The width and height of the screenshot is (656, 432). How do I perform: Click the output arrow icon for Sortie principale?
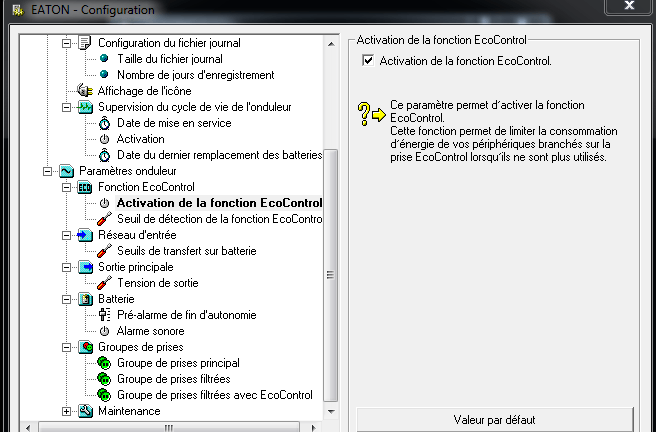[85, 267]
